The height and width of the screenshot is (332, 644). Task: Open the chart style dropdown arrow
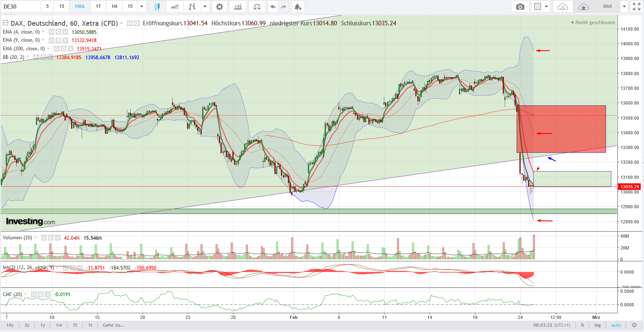(x=205, y=7)
